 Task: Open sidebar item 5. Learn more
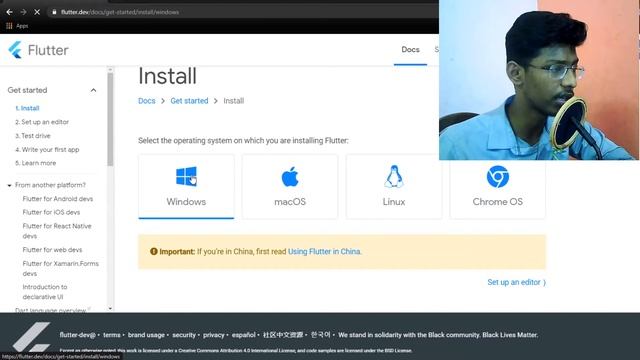tap(36, 163)
